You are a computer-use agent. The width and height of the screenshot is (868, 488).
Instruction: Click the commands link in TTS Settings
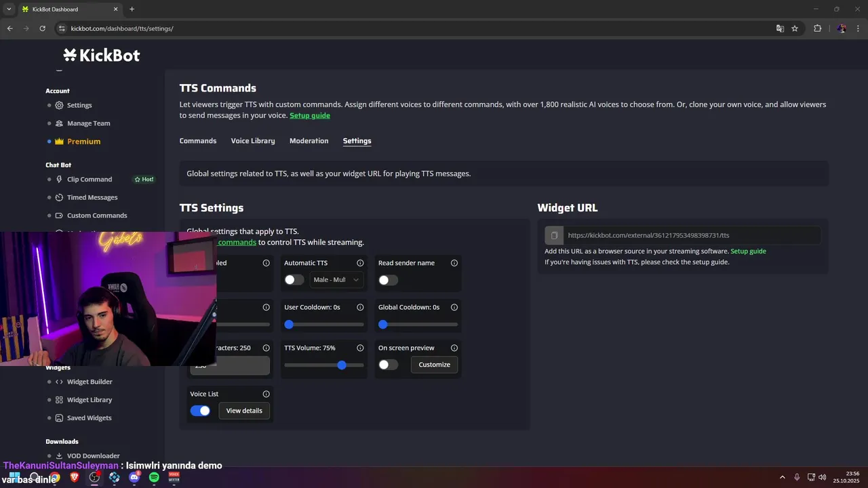coord(237,243)
